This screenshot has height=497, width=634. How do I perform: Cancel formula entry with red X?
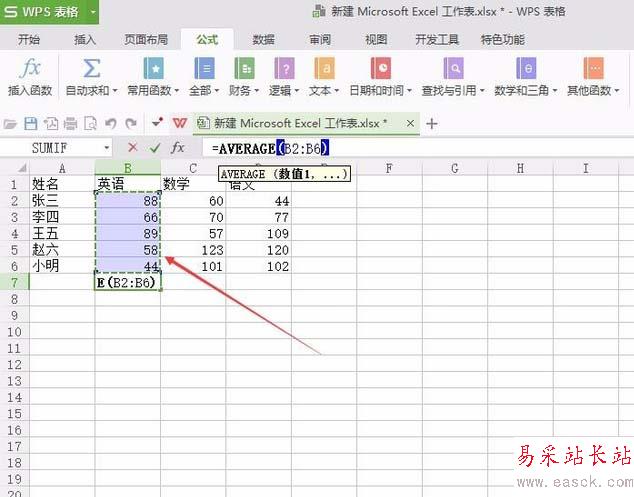(133, 148)
